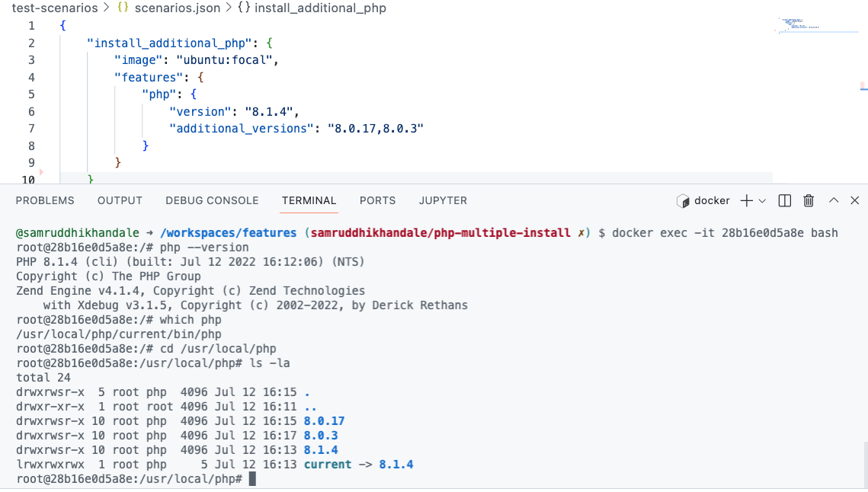The height and width of the screenshot is (492, 868).
Task: Close the bottom panel
Action: [855, 200]
